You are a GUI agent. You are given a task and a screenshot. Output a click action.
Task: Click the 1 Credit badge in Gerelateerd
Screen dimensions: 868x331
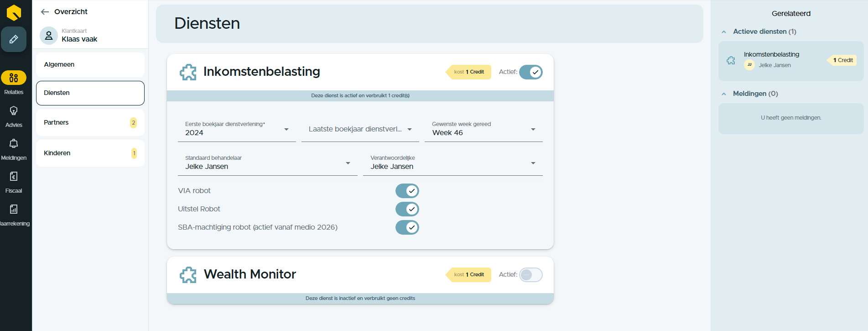(842, 60)
